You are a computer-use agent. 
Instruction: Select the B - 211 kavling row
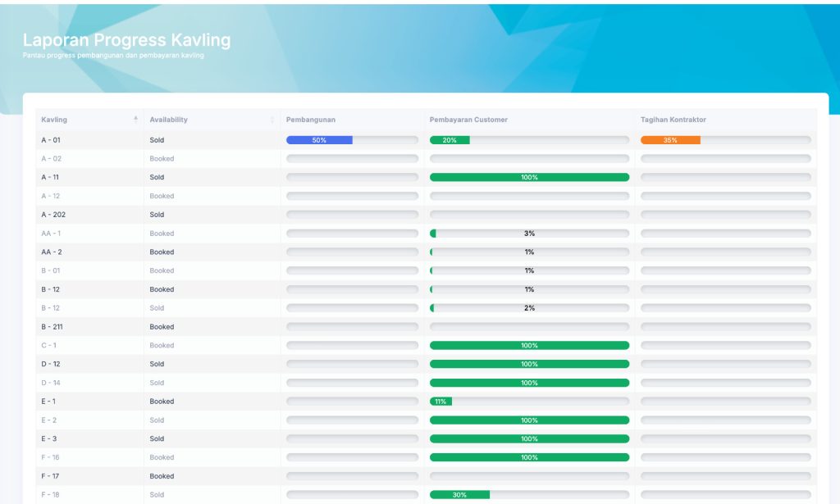[x=53, y=327]
